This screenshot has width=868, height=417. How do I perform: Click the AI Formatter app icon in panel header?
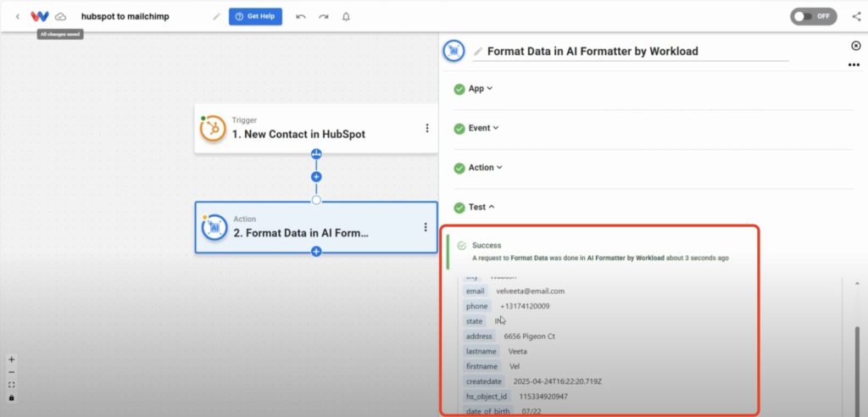[x=454, y=51]
